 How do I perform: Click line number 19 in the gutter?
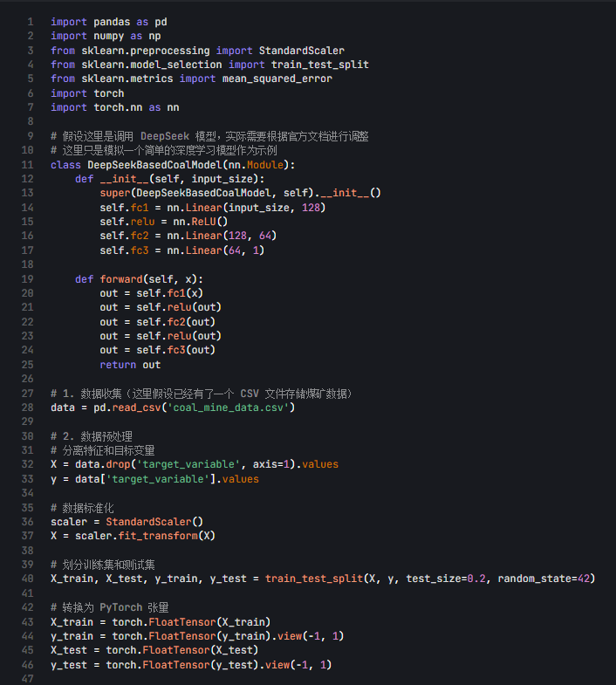pyautogui.click(x=28, y=279)
